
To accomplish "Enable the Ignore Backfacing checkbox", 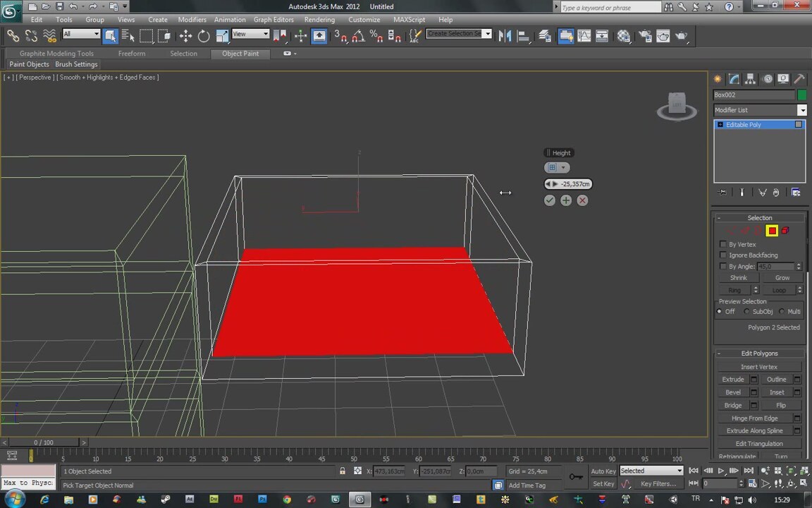I will (x=723, y=255).
